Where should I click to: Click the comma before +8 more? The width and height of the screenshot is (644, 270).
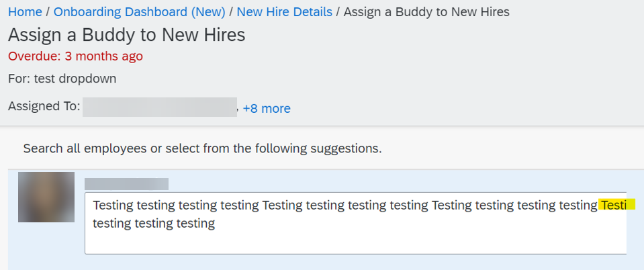coord(238,110)
